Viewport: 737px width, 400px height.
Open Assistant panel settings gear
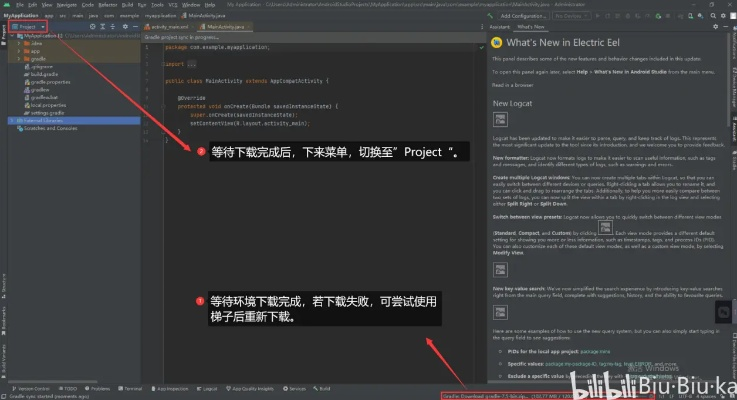[x=715, y=27]
